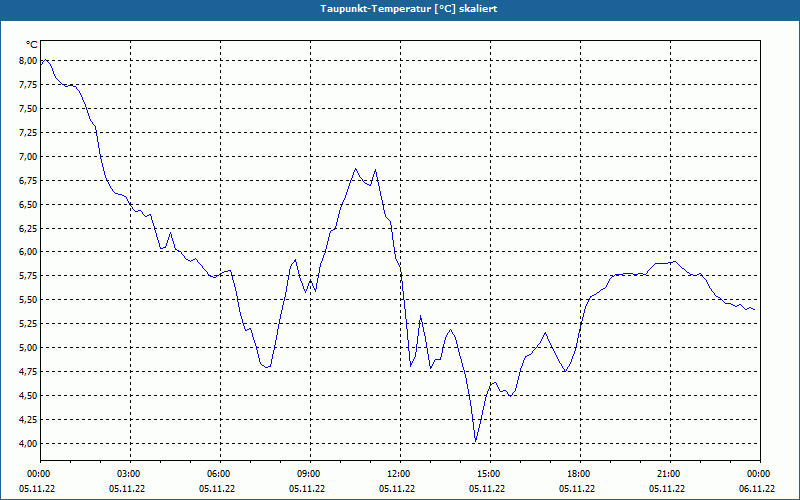Click the 7,00 axis label
The width and height of the screenshot is (800, 500).
(x=28, y=157)
